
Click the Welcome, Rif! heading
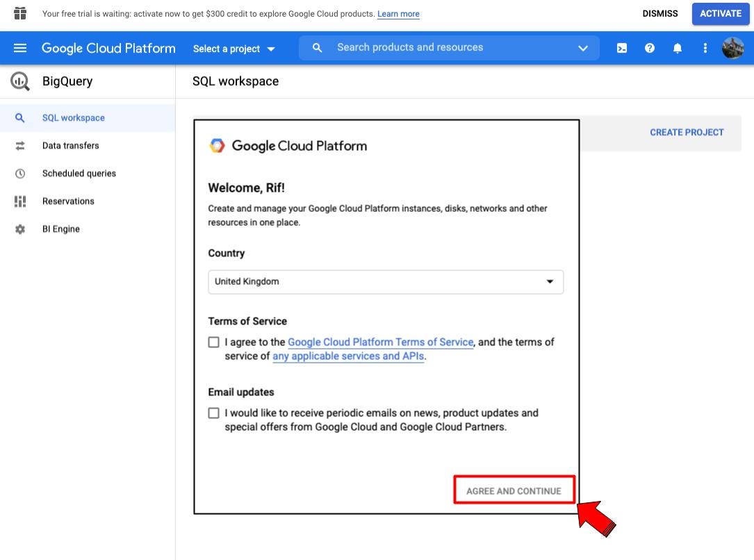coord(246,188)
